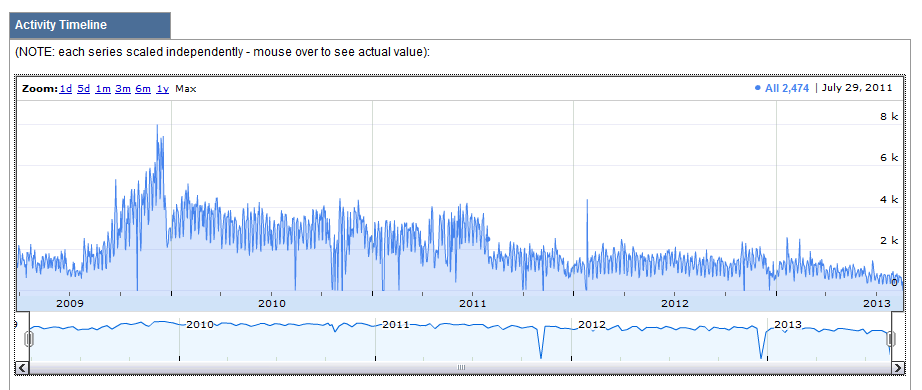Switch zoom to 6m
Image resolution: width=922 pixels, height=390 pixels.
click(143, 89)
